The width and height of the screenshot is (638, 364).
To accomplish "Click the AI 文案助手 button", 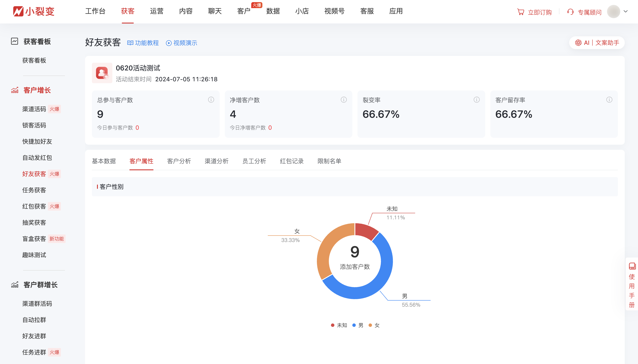I will (x=597, y=42).
